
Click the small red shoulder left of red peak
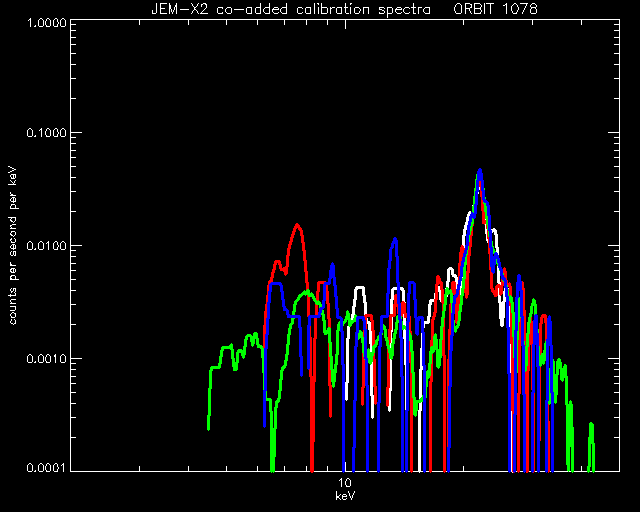point(277,262)
